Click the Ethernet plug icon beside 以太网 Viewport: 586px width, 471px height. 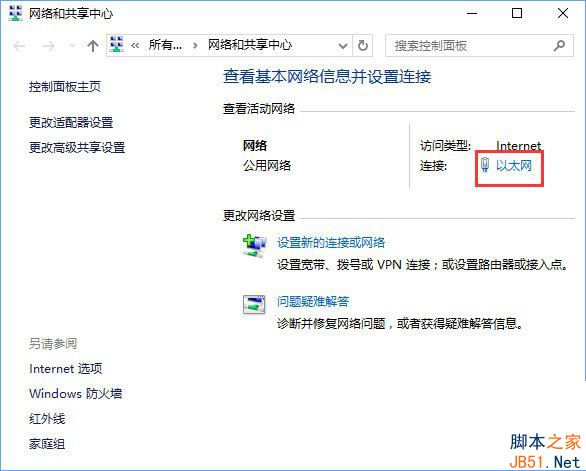pyautogui.click(x=485, y=165)
